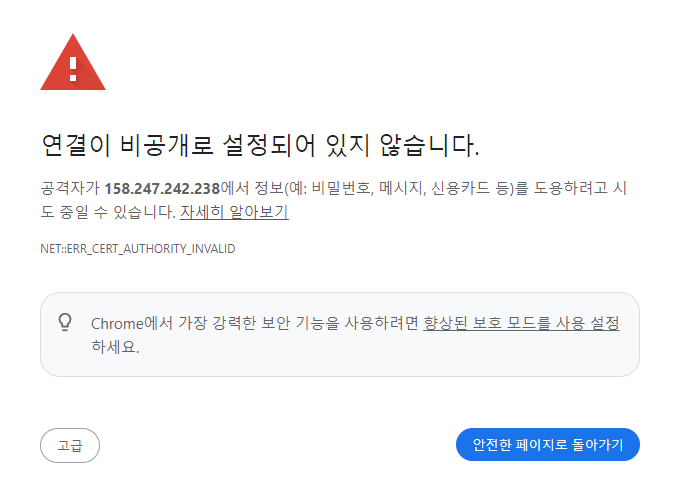This screenshot has width=677, height=500.
Task: Click the lightbulb tip icon
Action: 65,322
